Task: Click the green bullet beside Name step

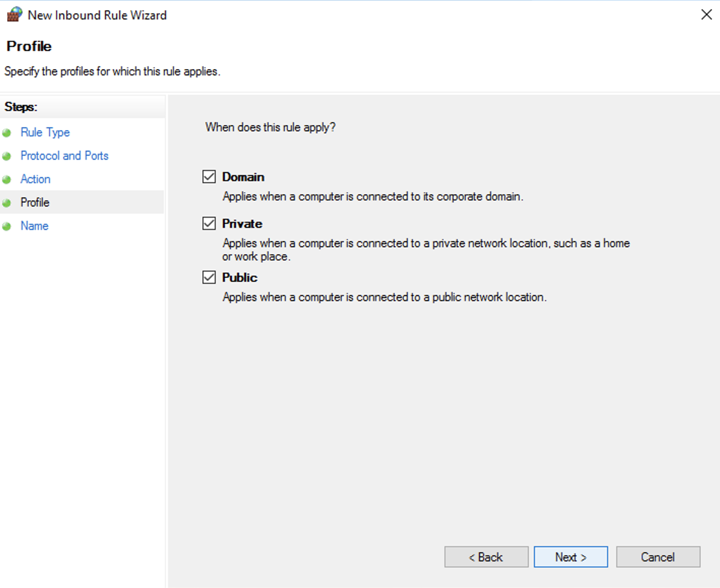Action: 7,227
